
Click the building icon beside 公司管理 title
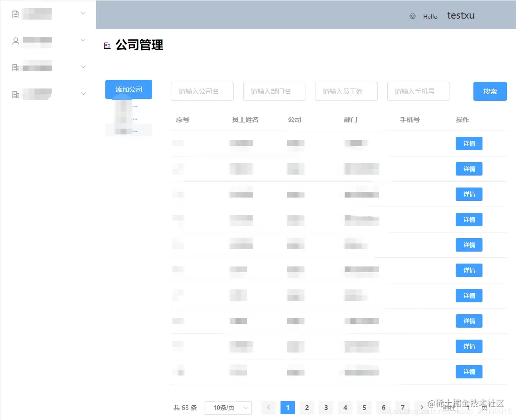point(107,45)
